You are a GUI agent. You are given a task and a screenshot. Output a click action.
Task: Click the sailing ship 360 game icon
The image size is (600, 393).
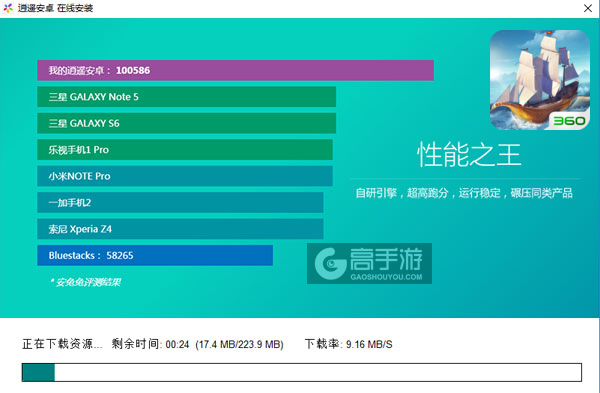tap(540, 80)
